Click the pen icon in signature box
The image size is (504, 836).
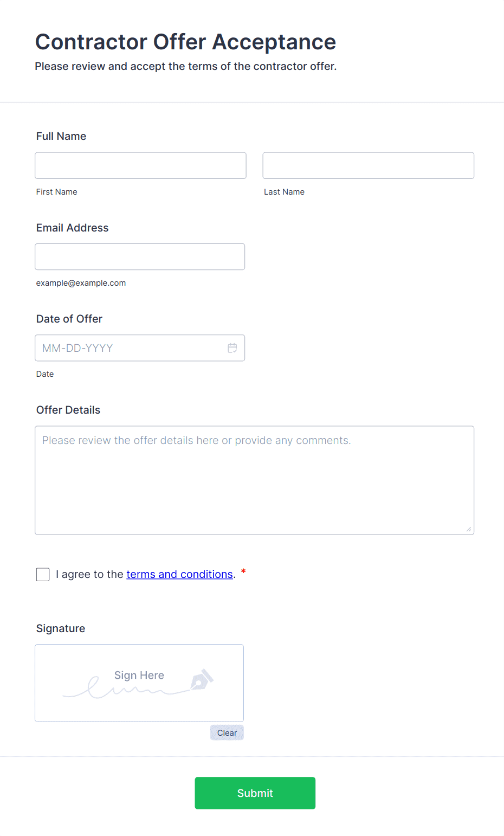[202, 680]
